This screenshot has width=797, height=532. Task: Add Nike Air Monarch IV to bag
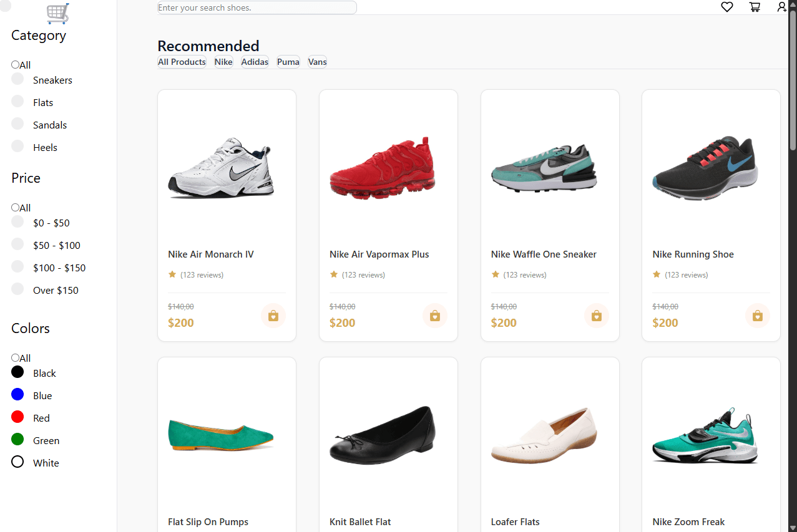273,316
